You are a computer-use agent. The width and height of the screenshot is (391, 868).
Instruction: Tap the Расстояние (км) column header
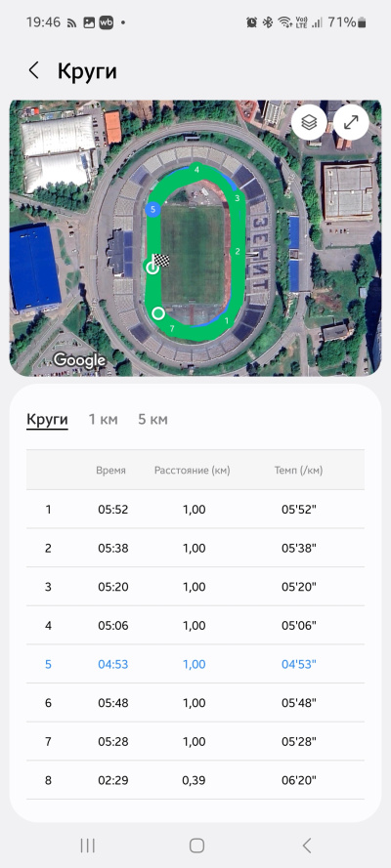[x=193, y=470]
